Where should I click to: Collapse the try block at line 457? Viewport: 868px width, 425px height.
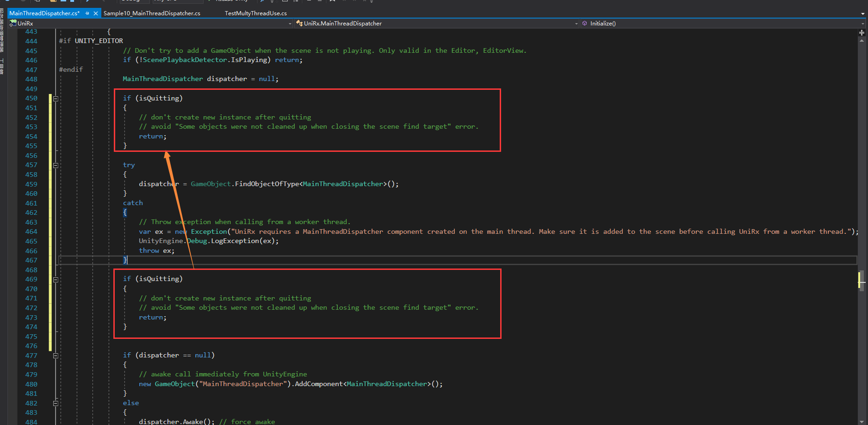click(x=55, y=165)
